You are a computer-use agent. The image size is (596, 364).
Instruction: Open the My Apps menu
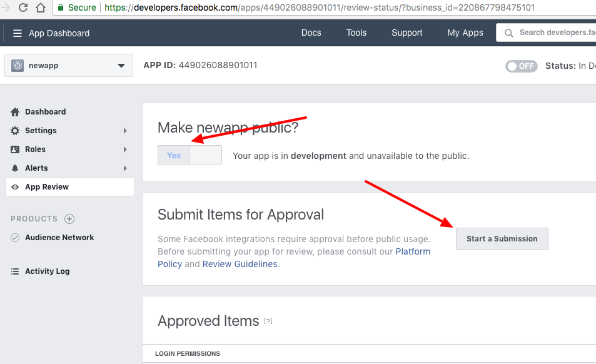click(465, 33)
